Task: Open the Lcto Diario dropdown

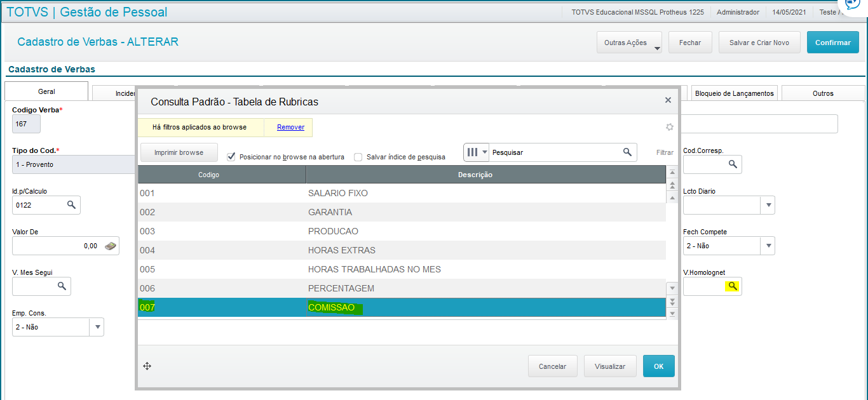Action: [x=769, y=205]
